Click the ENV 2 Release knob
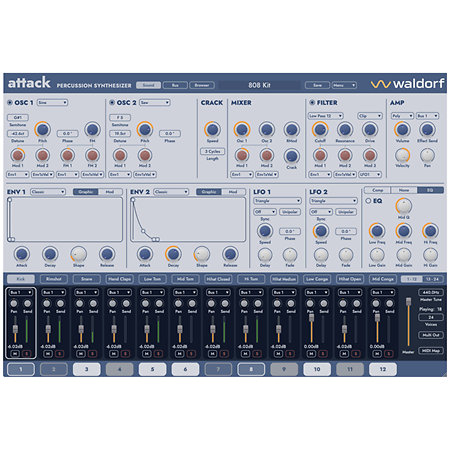Image resolution: width=450 pixels, height=450 pixels. click(x=230, y=254)
